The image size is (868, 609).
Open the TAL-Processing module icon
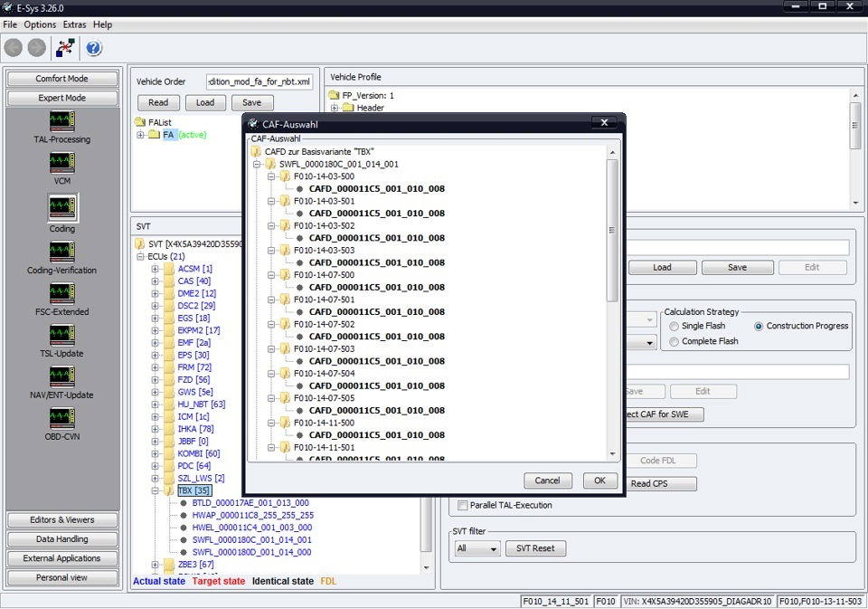[62, 120]
